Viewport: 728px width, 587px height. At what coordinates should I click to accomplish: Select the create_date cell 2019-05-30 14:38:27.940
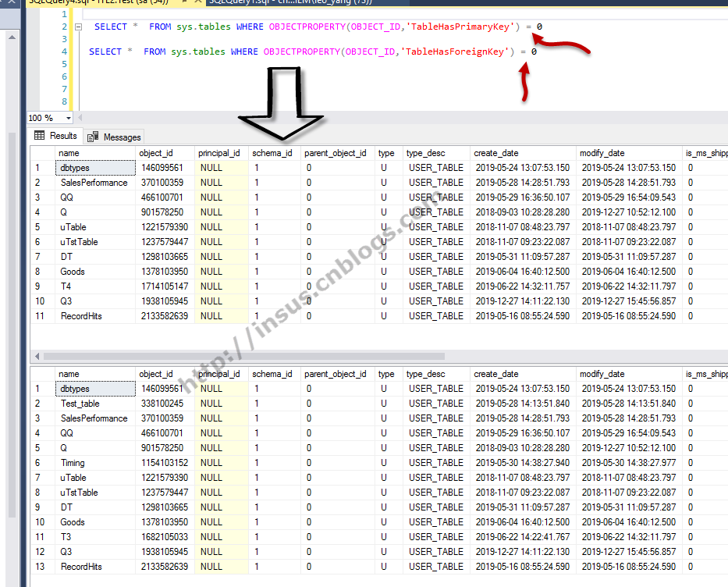[x=523, y=463]
